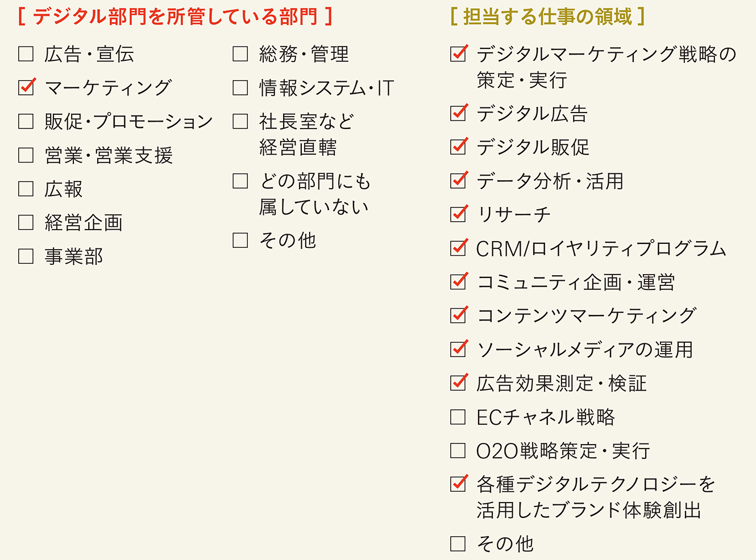Check the ECチャネル戦略 checkbox
The width and height of the screenshot is (756, 560).
click(x=458, y=417)
